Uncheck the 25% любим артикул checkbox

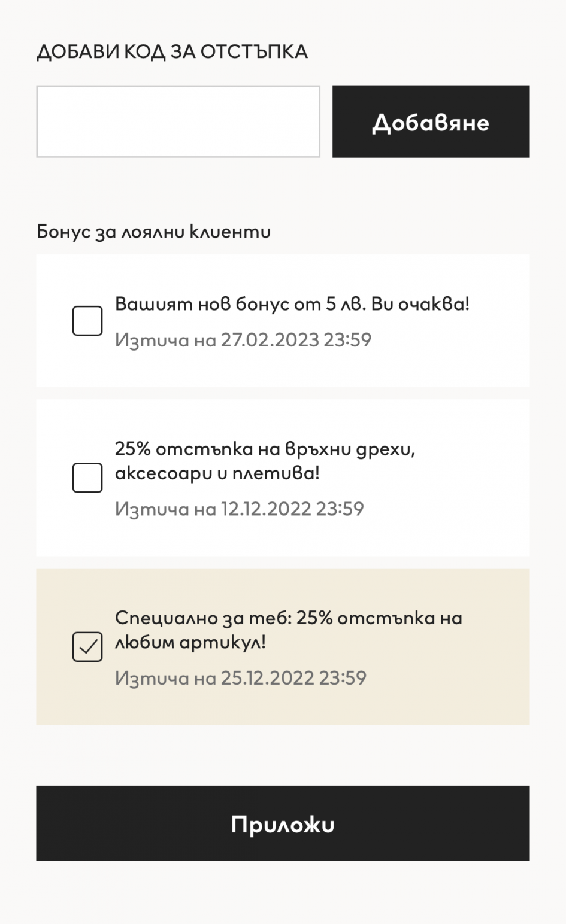pos(87,647)
